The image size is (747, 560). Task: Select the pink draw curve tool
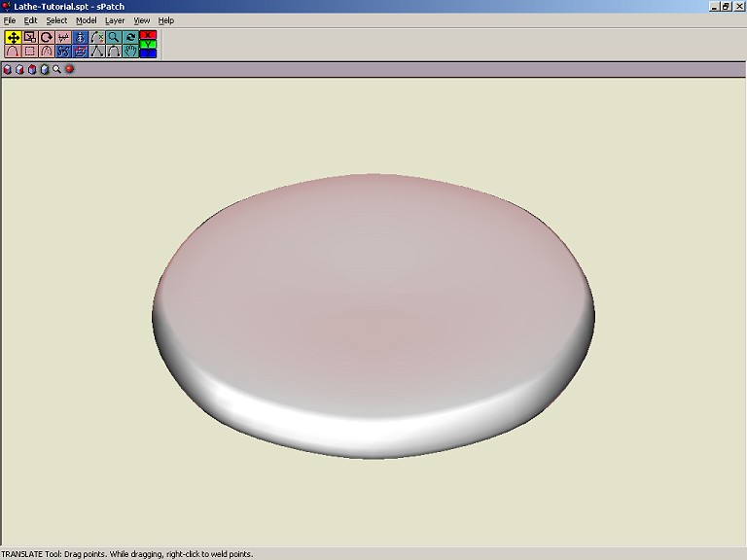(x=13, y=51)
